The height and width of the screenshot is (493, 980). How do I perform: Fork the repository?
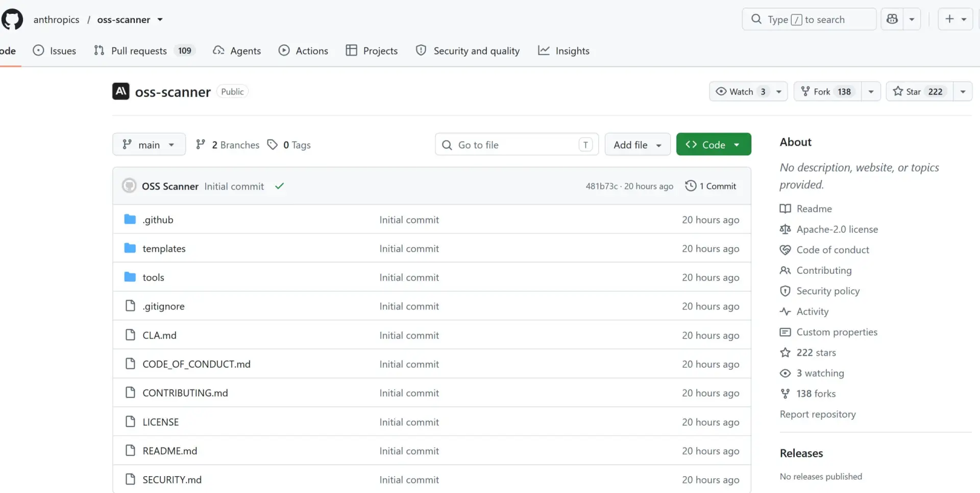click(827, 91)
